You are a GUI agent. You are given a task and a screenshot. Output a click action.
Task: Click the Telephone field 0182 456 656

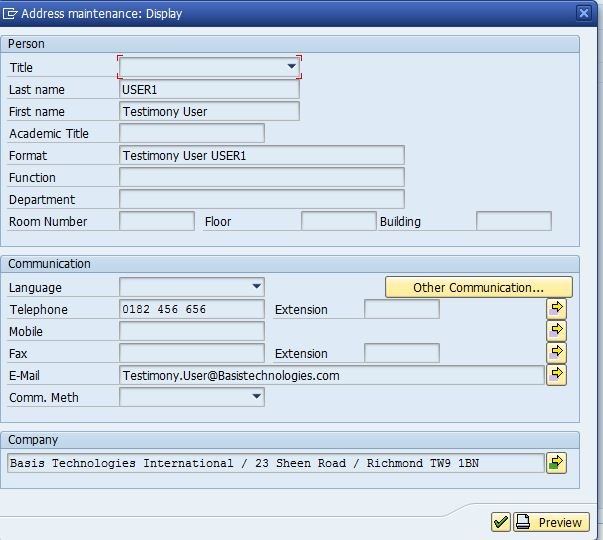tap(192, 309)
